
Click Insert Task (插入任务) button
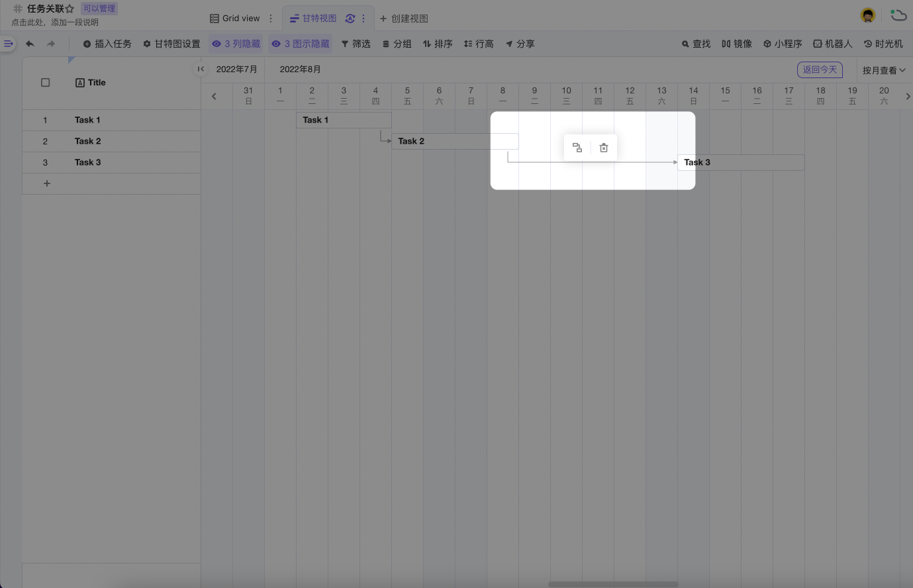(107, 44)
